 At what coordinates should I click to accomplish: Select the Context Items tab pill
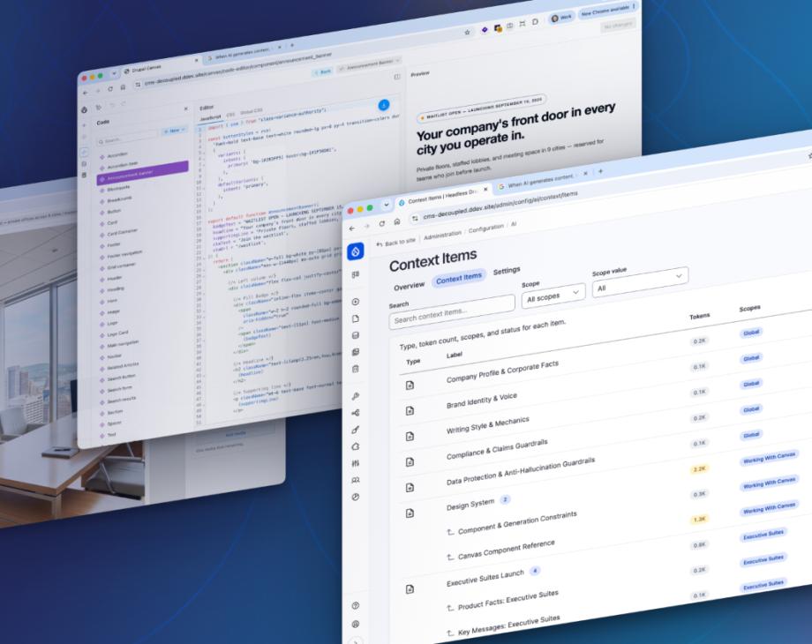(x=459, y=278)
